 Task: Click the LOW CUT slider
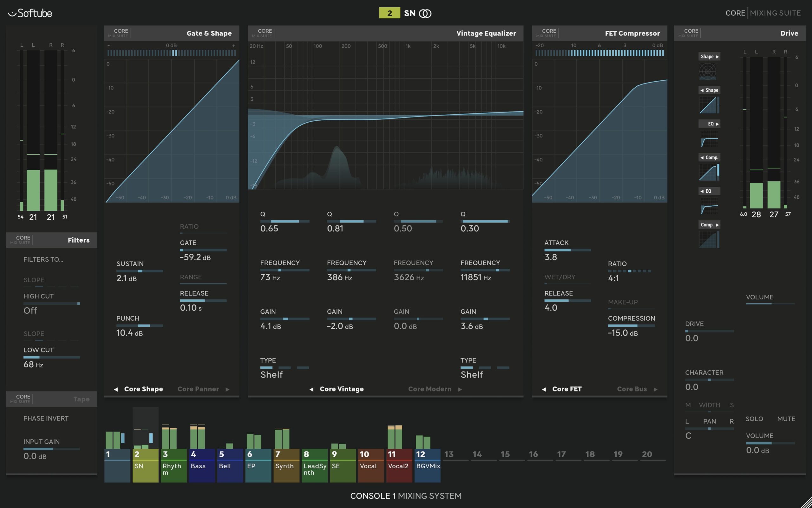(52, 357)
